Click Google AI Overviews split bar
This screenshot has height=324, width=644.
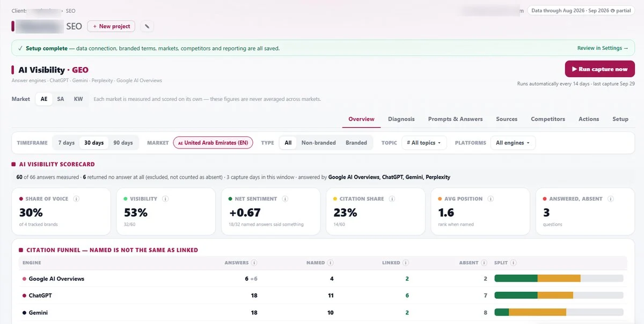click(559, 278)
